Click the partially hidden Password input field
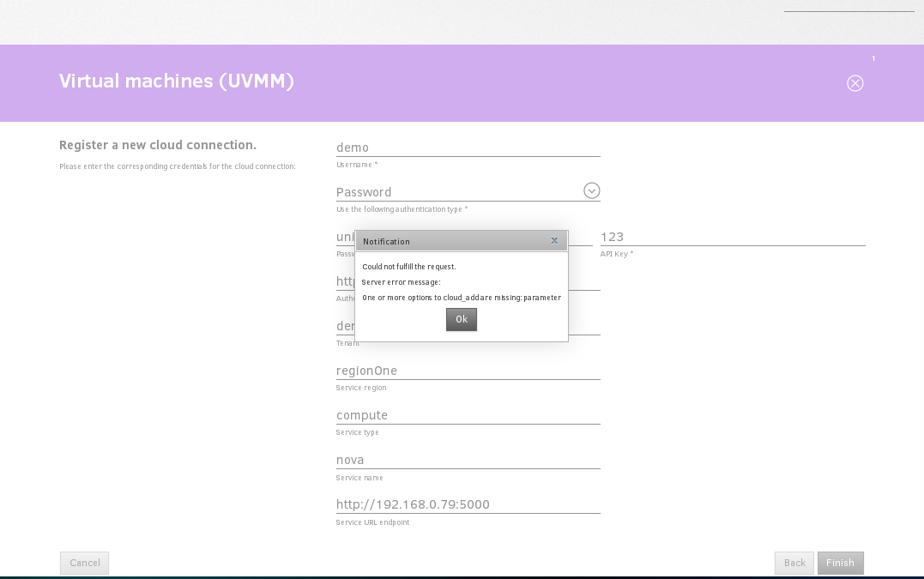Screen dimensions: 924x579 click(345, 237)
